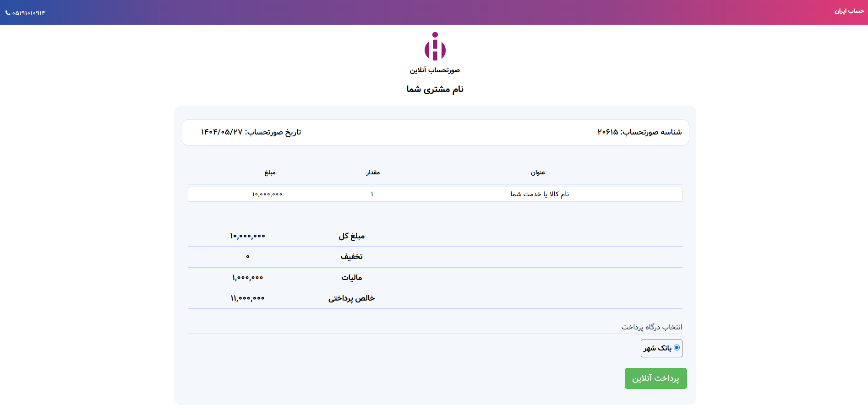Select the نام مشتری شما customer name

tap(434, 88)
